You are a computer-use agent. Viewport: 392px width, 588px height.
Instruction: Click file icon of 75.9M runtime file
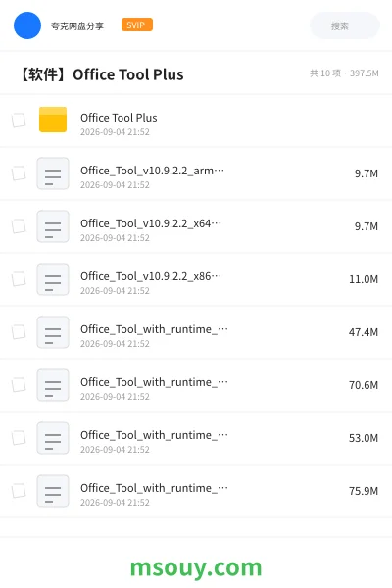click(x=53, y=491)
